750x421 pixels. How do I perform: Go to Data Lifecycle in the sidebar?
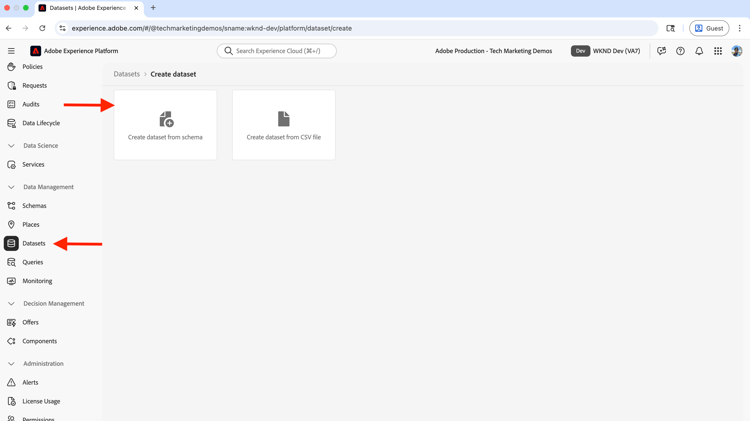[41, 123]
